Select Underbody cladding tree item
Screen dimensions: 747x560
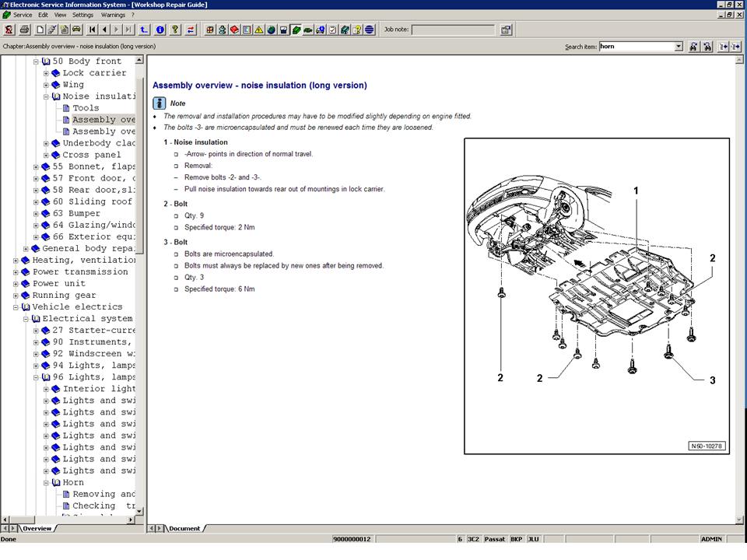pos(99,143)
